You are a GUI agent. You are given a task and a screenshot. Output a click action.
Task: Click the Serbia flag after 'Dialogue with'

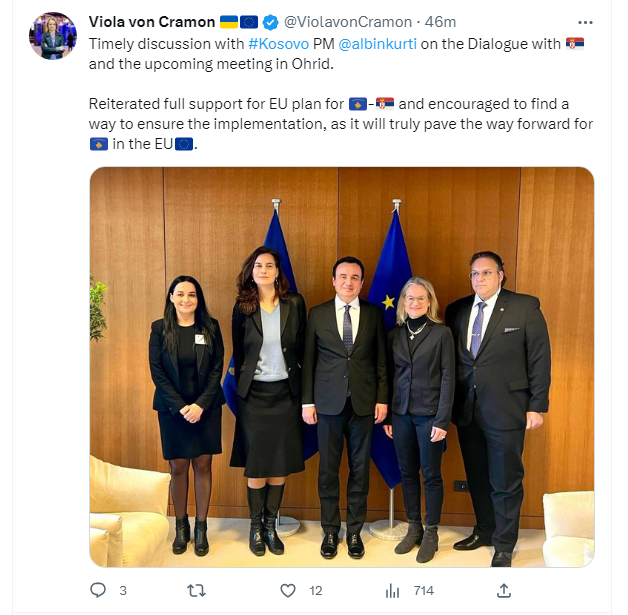[575, 43]
